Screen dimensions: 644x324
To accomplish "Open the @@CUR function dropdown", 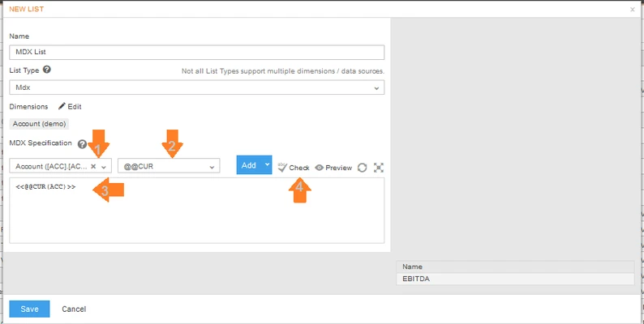I will click(169, 166).
